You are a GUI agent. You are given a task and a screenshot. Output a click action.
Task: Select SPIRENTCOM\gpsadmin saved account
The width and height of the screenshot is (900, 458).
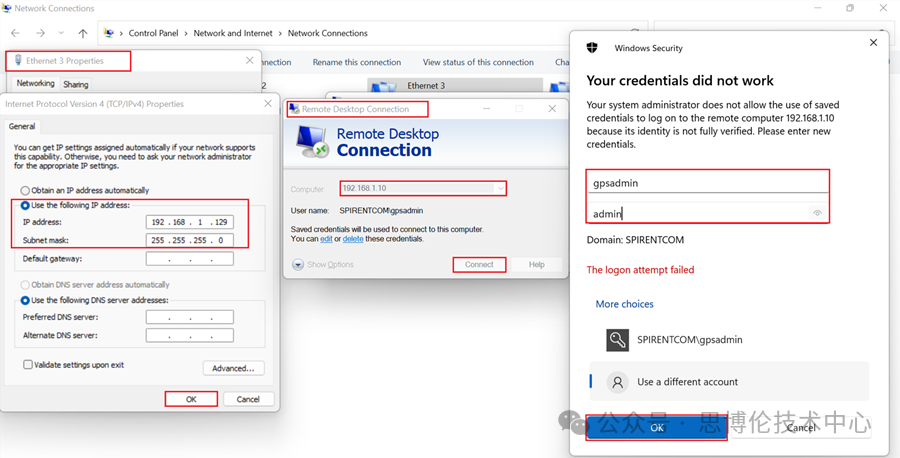click(x=729, y=340)
